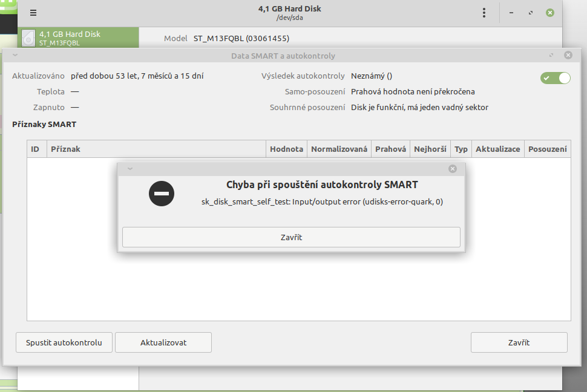The height and width of the screenshot is (392, 587).
Task: Sort by the Příznak column header
Action: 156,149
